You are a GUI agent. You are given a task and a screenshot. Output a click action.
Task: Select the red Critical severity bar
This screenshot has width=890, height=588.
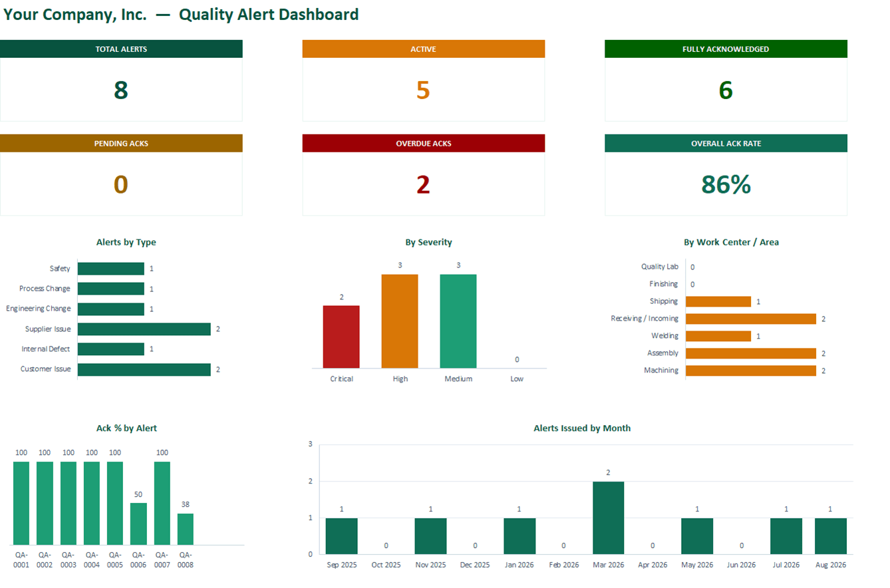click(341, 337)
